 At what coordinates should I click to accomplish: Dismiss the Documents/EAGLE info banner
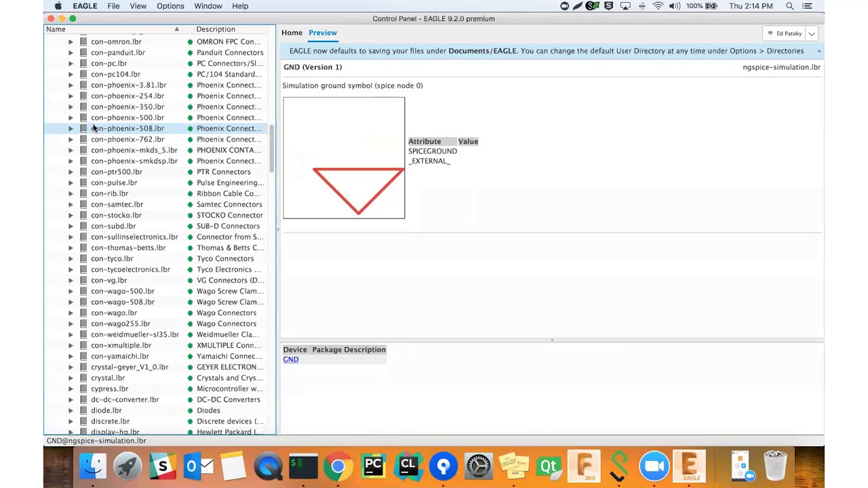click(x=818, y=51)
